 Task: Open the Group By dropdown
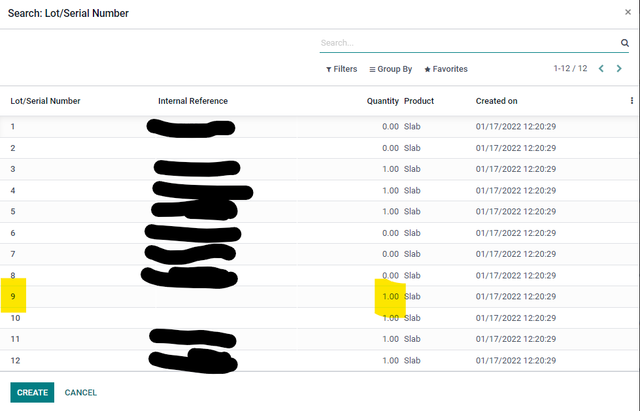tap(391, 69)
